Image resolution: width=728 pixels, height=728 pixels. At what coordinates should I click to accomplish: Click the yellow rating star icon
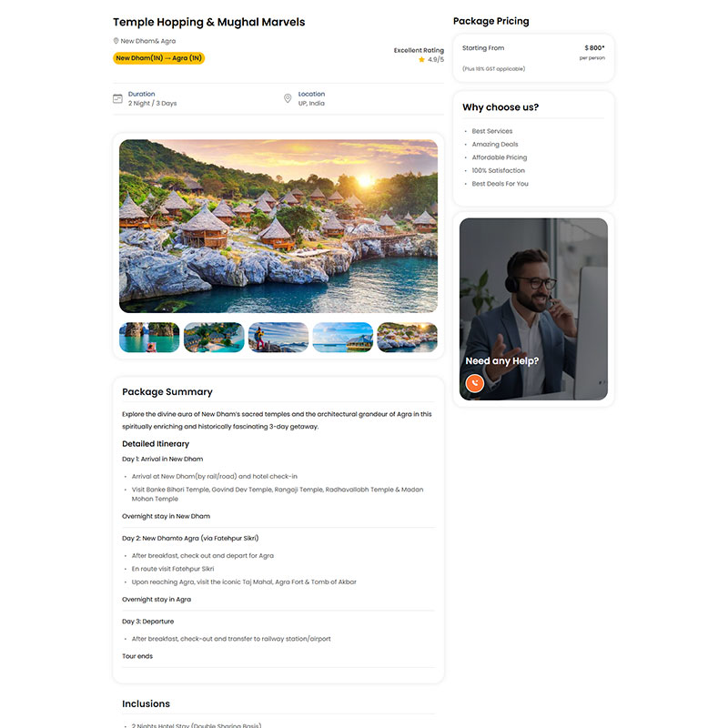(421, 59)
